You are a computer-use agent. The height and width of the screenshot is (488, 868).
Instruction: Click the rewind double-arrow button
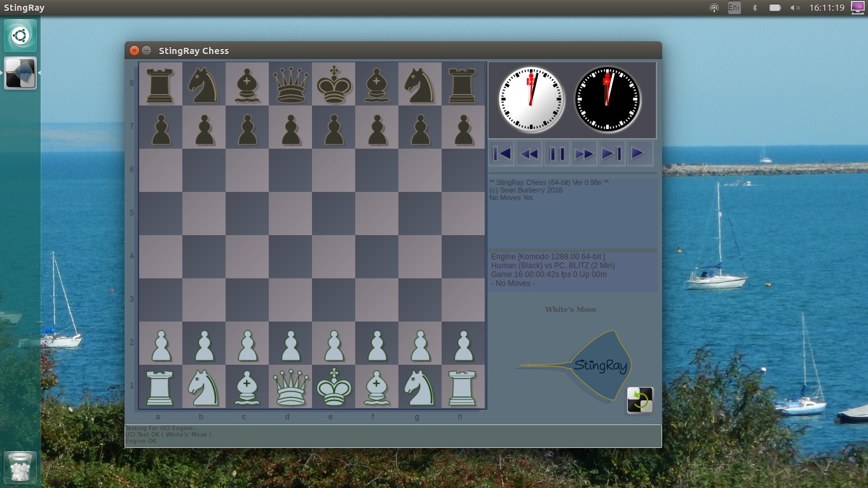coord(529,154)
